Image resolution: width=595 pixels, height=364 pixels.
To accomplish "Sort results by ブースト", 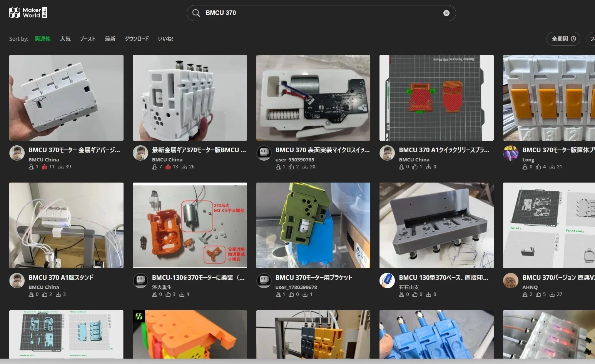I will (88, 39).
